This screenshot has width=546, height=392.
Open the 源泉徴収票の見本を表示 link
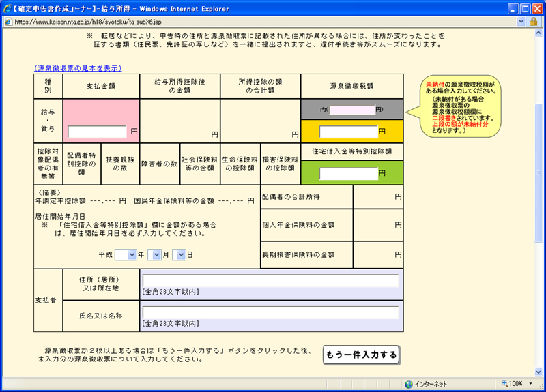tap(78, 68)
